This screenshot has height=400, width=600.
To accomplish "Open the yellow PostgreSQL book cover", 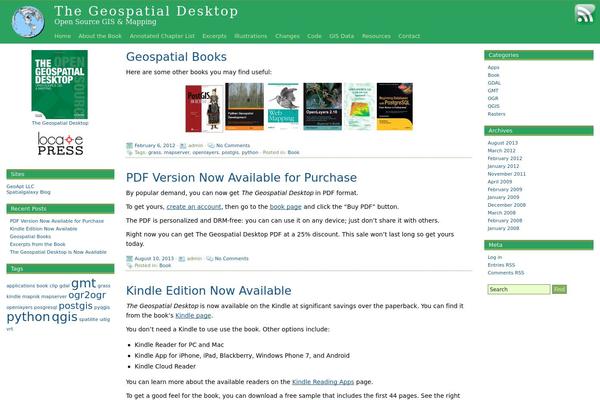I will tap(395, 106).
